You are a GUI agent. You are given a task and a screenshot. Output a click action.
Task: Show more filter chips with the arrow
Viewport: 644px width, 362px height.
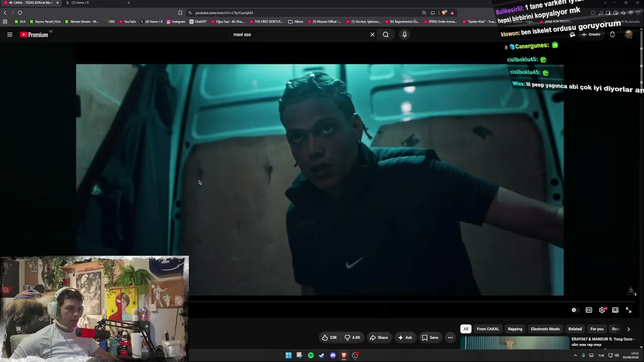[628, 329]
